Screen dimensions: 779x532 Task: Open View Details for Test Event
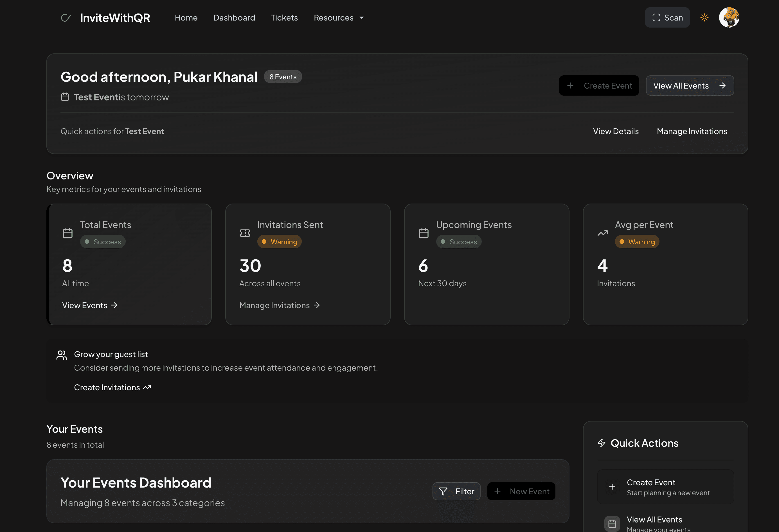(x=616, y=131)
